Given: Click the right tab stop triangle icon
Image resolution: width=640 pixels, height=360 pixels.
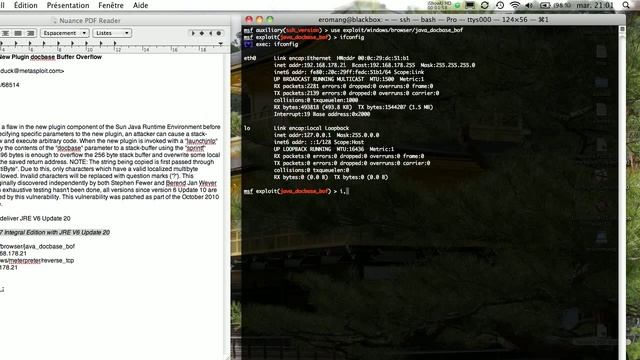Looking at the screenshot, I should click(x=210, y=33).
